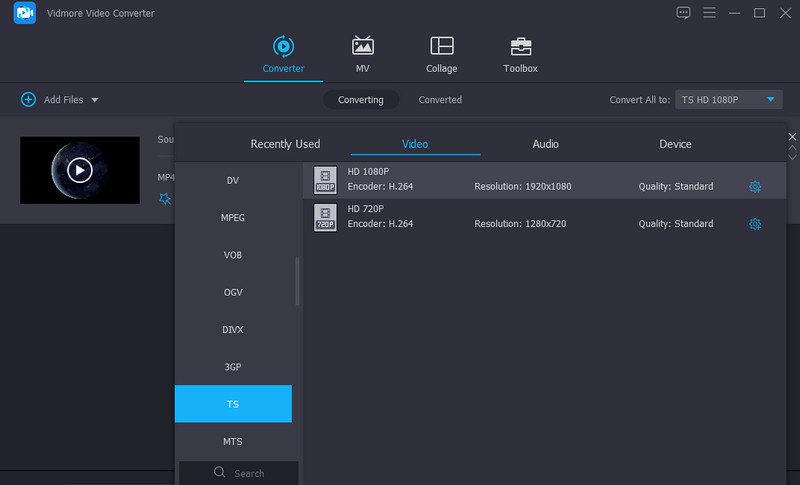Open settings gear for HD 720P preset

tap(755, 224)
